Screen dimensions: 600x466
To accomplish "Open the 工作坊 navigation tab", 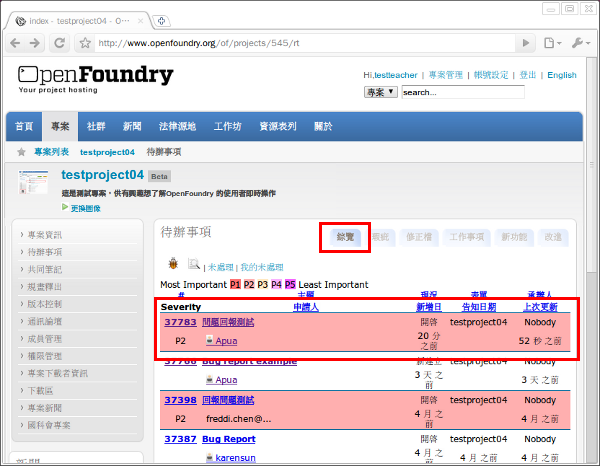I will [228, 126].
